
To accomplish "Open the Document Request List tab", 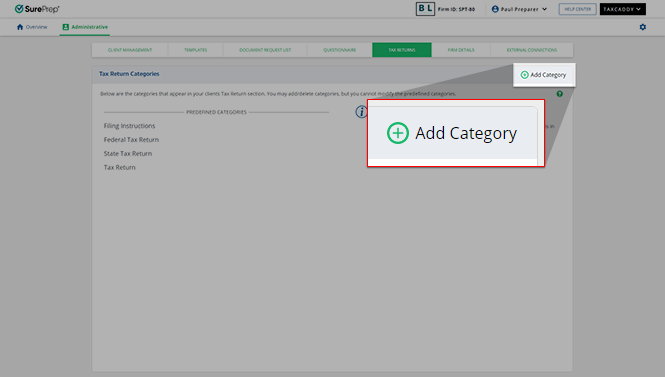I will (265, 50).
